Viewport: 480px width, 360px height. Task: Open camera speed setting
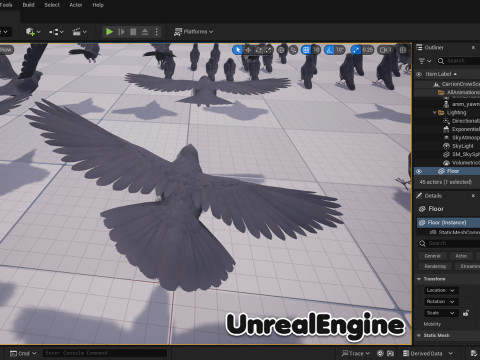[x=385, y=50]
